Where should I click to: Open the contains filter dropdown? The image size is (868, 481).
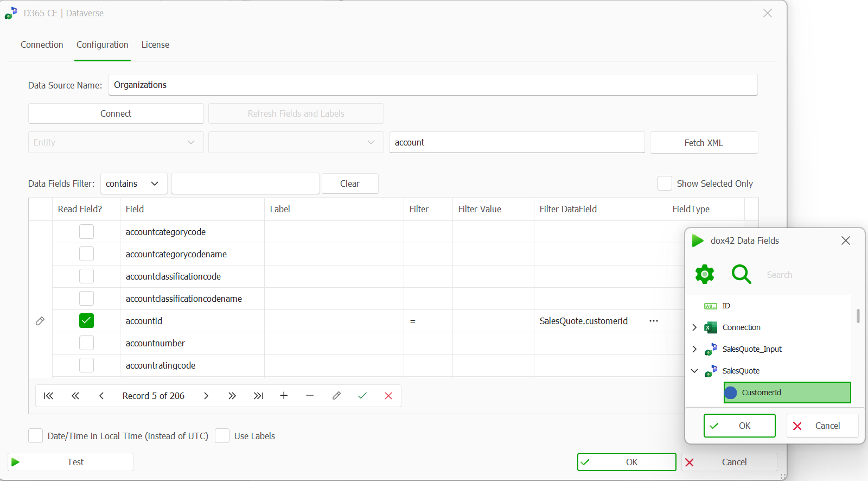(134, 183)
